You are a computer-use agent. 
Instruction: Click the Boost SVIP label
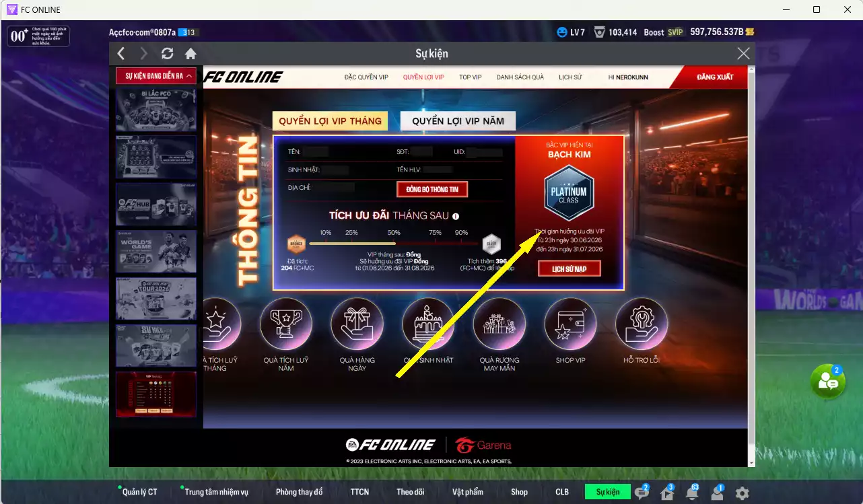click(663, 32)
